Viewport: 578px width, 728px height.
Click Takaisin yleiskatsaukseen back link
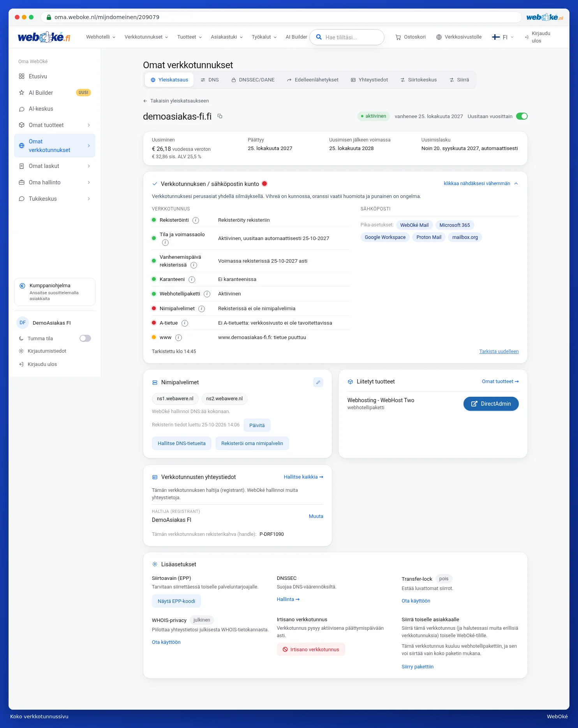[x=176, y=101]
